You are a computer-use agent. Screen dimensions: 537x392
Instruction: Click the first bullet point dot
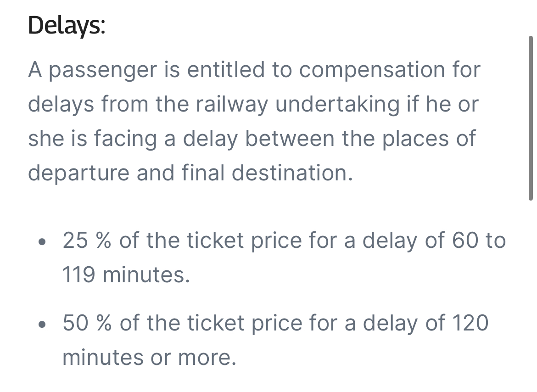coord(43,241)
